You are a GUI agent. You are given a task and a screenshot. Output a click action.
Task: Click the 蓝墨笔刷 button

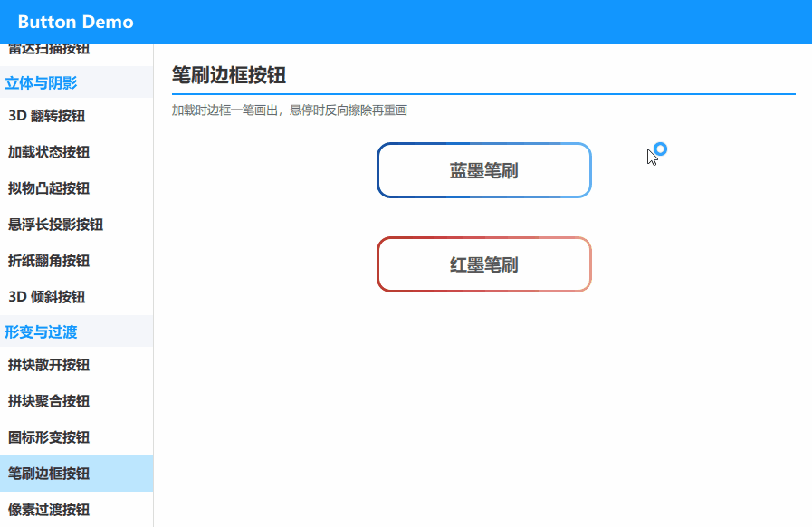tap(483, 170)
